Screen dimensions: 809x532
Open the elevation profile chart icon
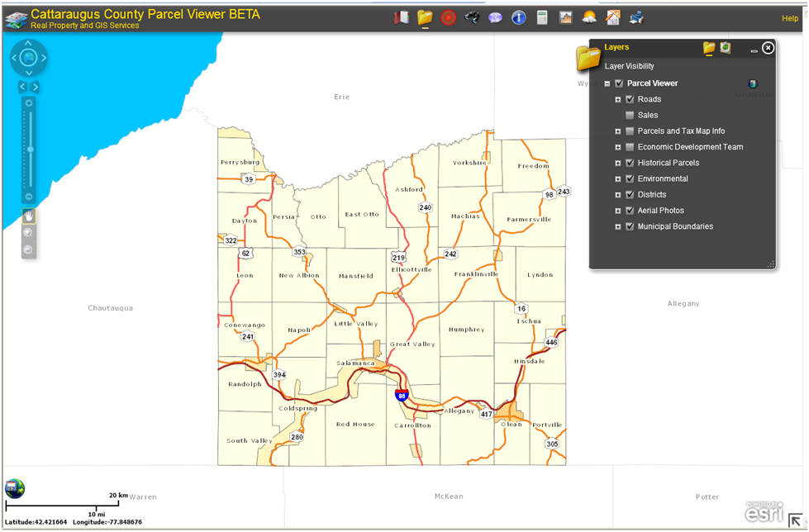point(565,18)
